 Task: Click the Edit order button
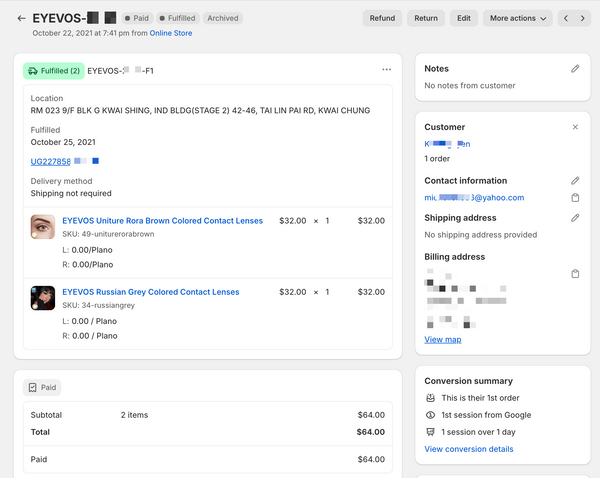point(463,18)
